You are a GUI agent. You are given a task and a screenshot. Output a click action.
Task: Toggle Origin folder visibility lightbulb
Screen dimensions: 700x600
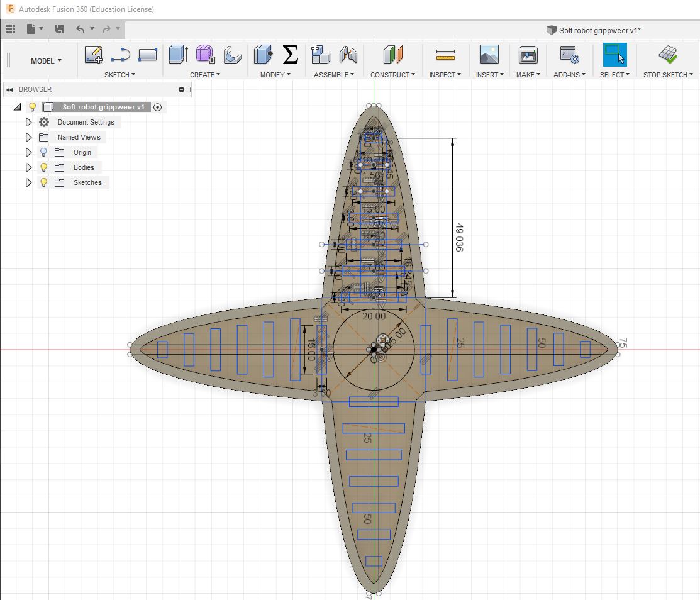click(x=44, y=152)
